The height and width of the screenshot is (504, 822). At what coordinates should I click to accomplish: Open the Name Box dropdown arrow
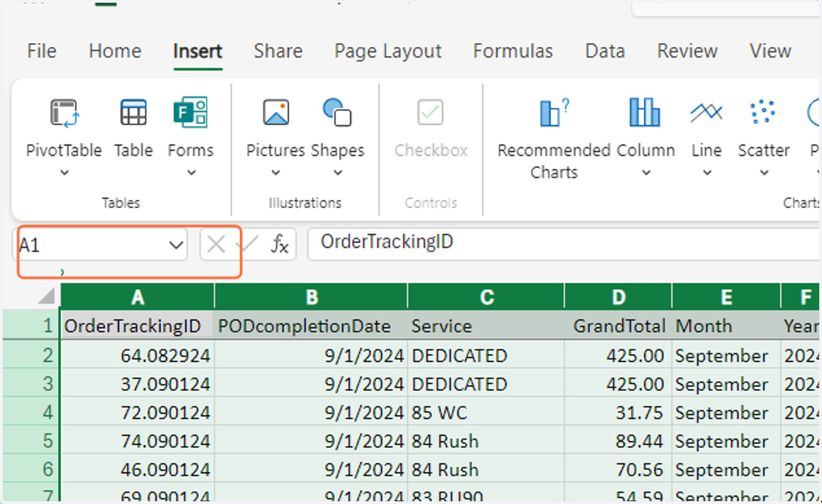177,244
